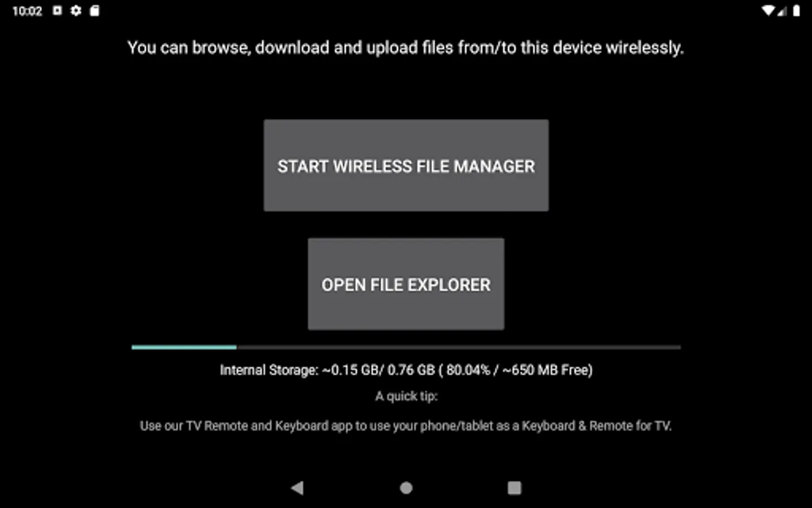Image resolution: width=812 pixels, height=508 pixels.
Task: Click the gray unfilled part of storage bar
Action: pyautogui.click(x=458, y=347)
